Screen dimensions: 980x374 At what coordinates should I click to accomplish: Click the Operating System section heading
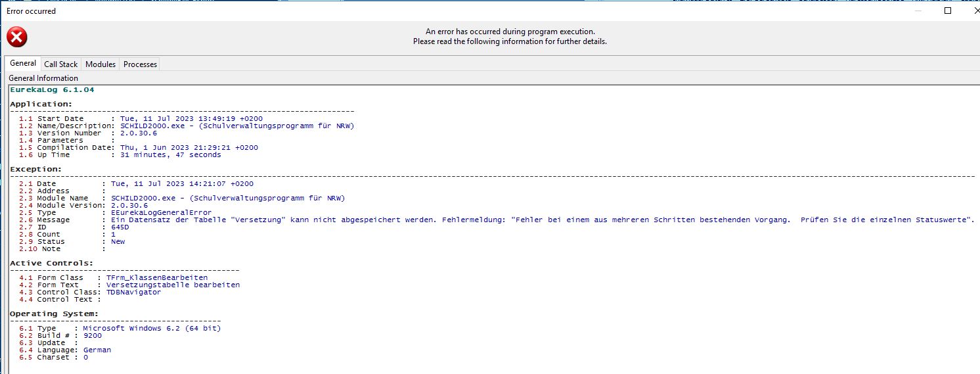(x=54, y=314)
